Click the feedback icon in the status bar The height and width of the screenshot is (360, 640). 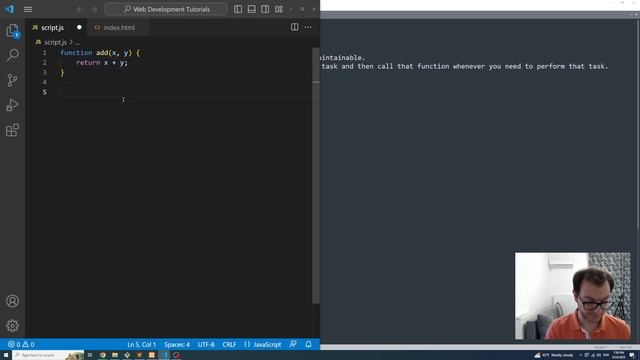pyautogui.click(x=293, y=344)
